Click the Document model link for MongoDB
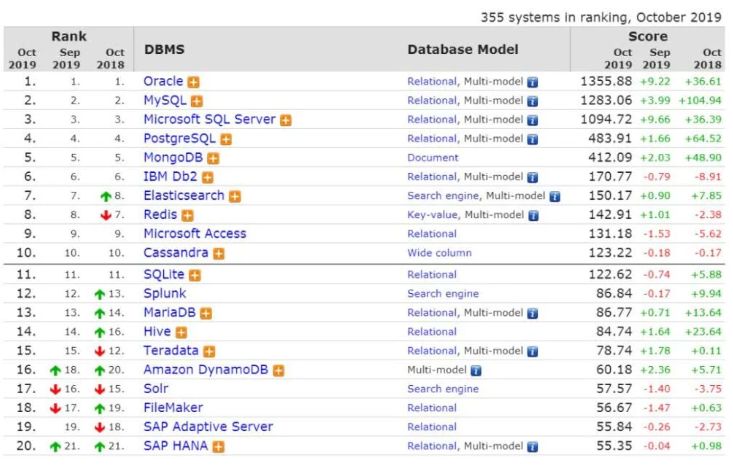 coord(432,158)
